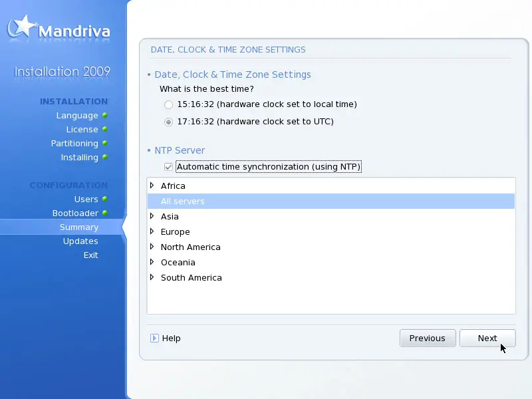The height and width of the screenshot is (399, 532).
Task: Expand the Oceania server group
Action: pyautogui.click(x=152, y=262)
